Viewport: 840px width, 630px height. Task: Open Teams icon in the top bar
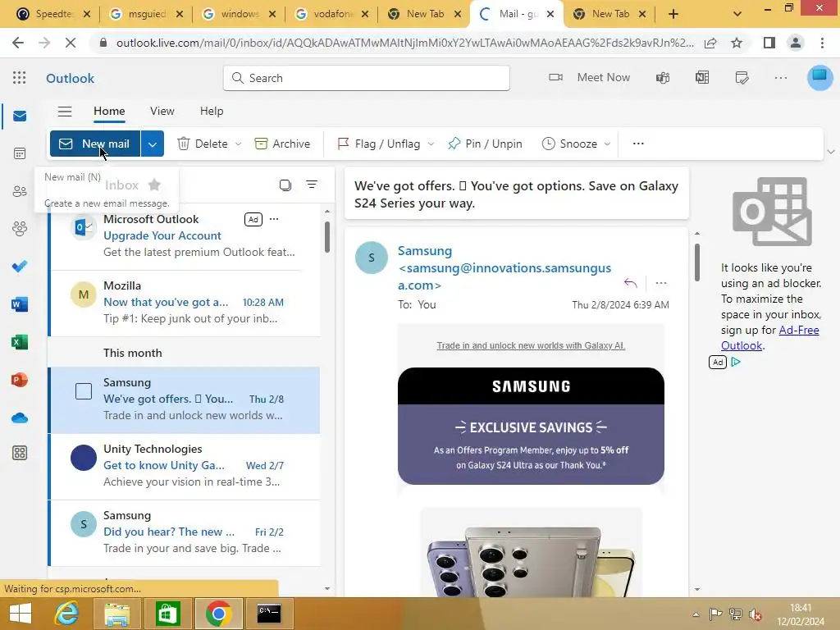coord(663,78)
